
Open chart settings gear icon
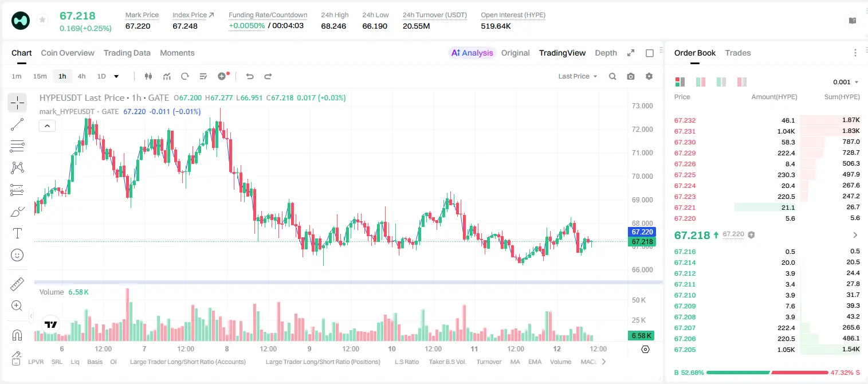(649, 76)
